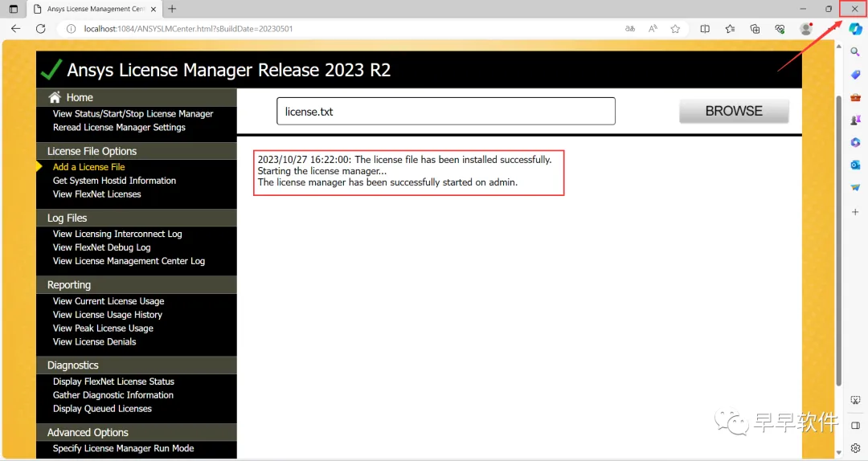This screenshot has width=868, height=461.
Task: Open the user profile menu
Action: click(806, 29)
